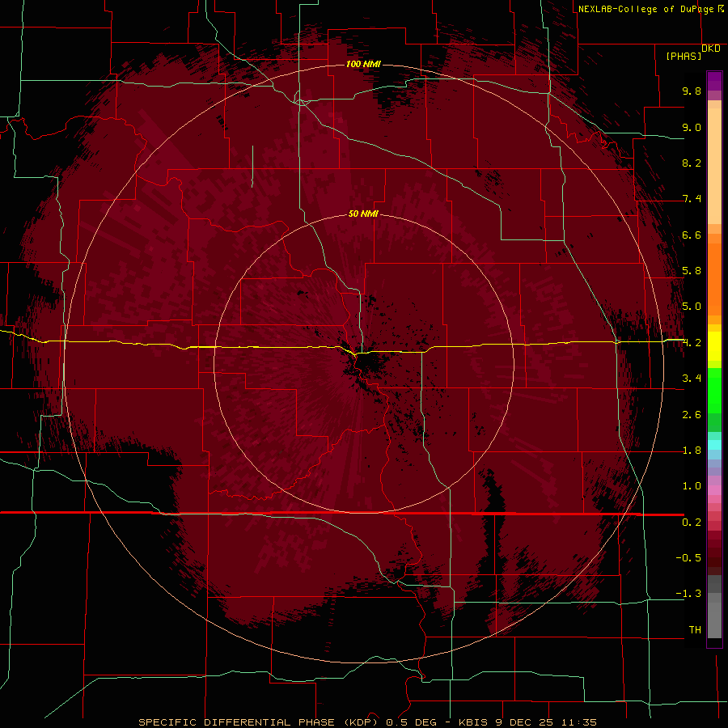Screen dimensions: 728x728
Task: Click the 6.6 scale value
Action: point(692,235)
